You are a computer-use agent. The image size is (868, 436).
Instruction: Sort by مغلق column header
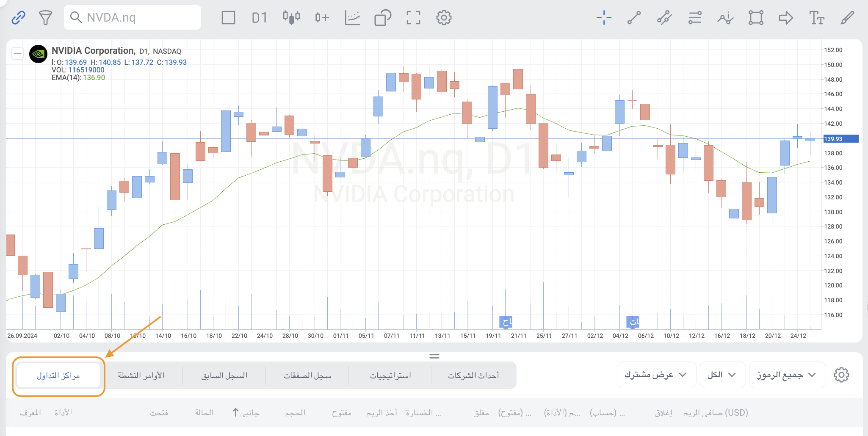coord(481,413)
